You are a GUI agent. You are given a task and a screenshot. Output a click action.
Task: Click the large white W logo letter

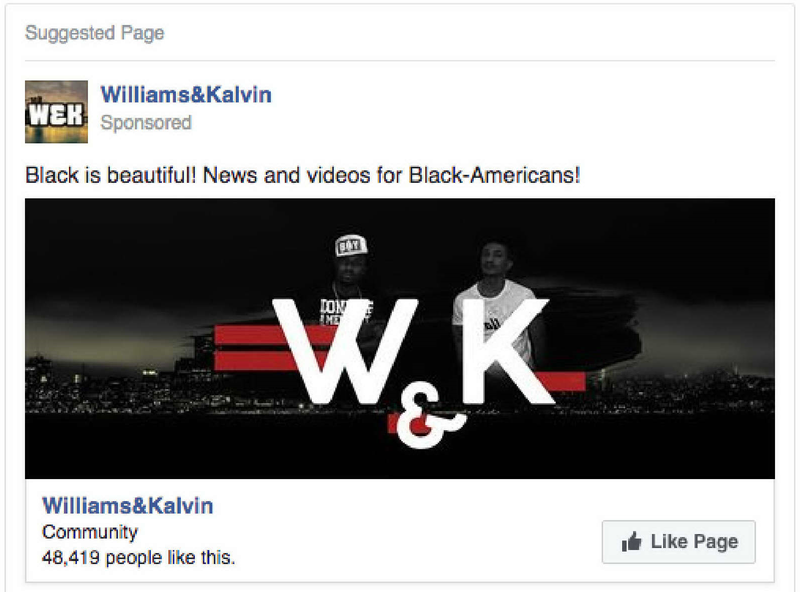[345, 351]
